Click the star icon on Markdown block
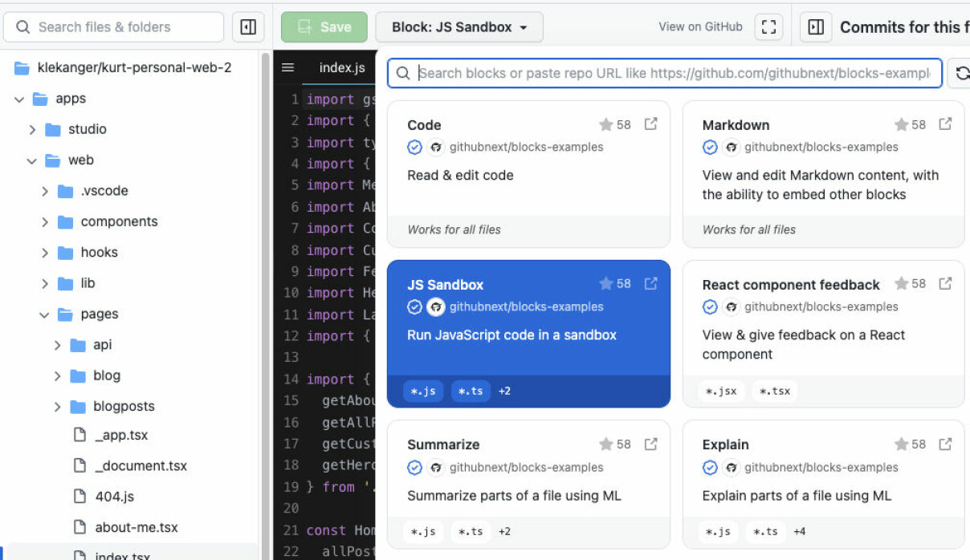This screenshot has height=560, width=970. pyautogui.click(x=901, y=124)
